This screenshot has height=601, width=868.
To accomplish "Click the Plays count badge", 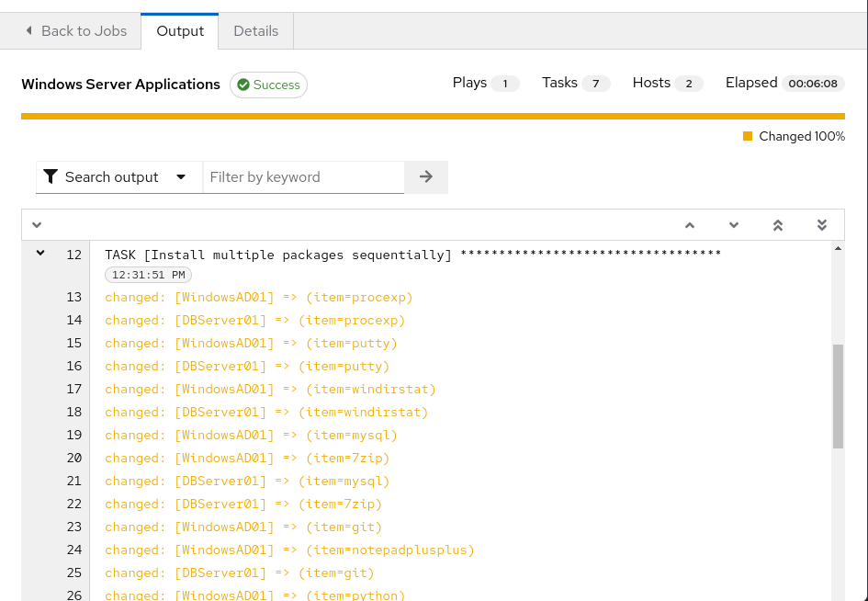I will pos(505,84).
